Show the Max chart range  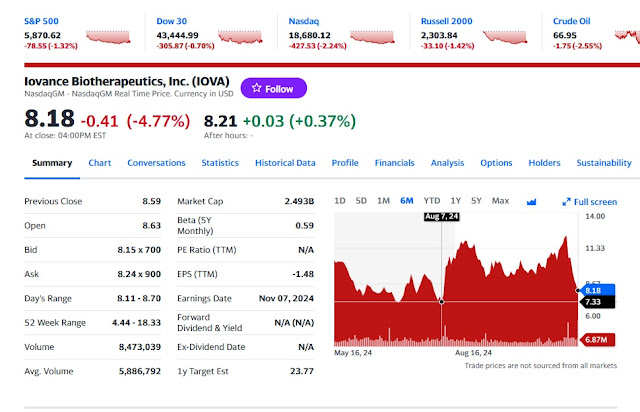pos(500,201)
